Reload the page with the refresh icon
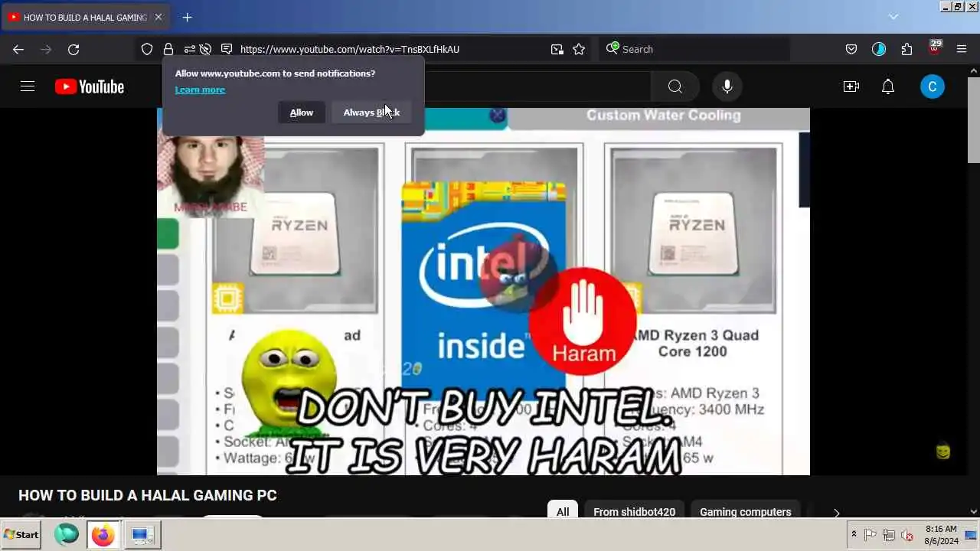The height and width of the screenshot is (551, 980). [73, 49]
